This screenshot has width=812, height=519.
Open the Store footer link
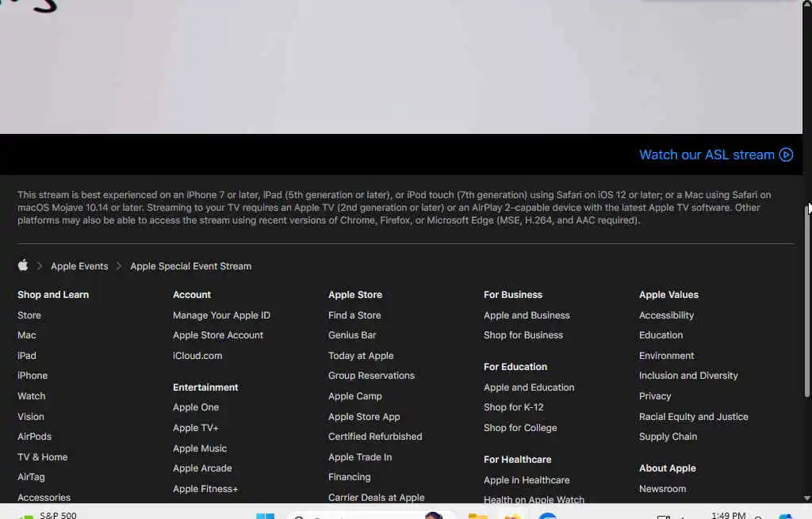click(x=29, y=315)
